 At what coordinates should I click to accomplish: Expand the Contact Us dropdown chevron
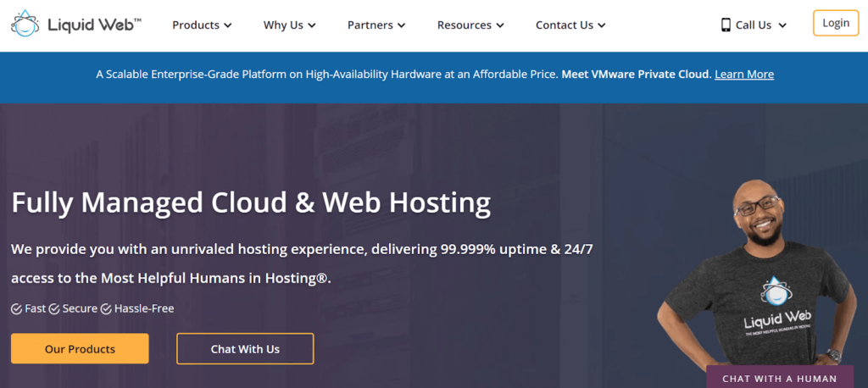(602, 25)
